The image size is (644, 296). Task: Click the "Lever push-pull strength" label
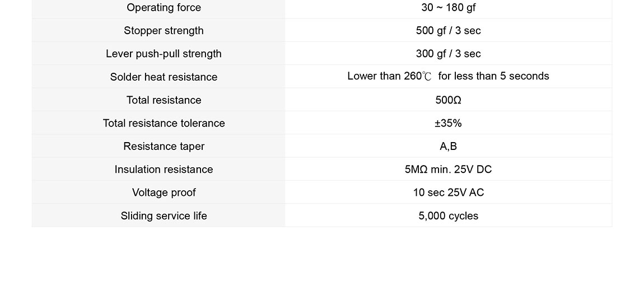click(164, 54)
